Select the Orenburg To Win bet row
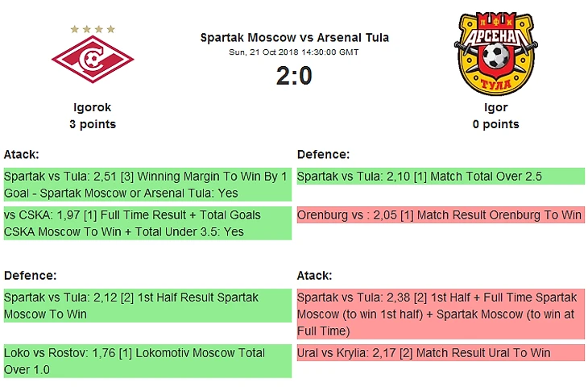588x387 pixels. click(441, 215)
